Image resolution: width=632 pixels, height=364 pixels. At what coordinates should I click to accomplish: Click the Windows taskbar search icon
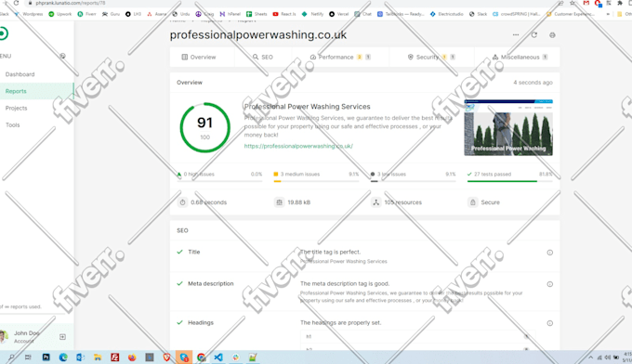pyautogui.click(x=11, y=357)
